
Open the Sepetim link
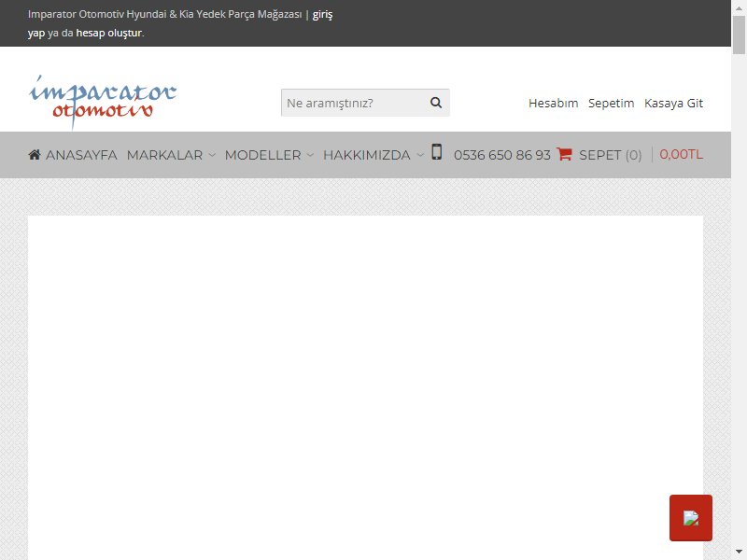pos(612,103)
